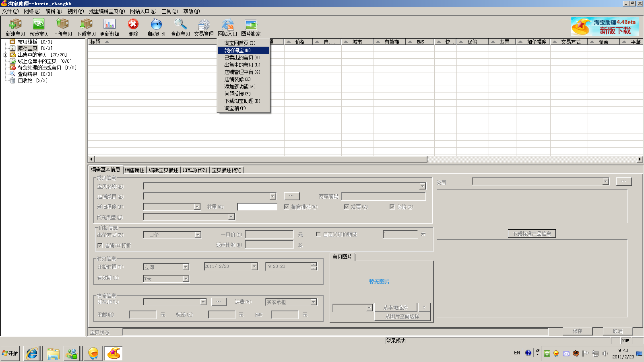Switch to the HTML源代码 tab
Screen dimensions: 644x362
pyautogui.click(x=195, y=170)
